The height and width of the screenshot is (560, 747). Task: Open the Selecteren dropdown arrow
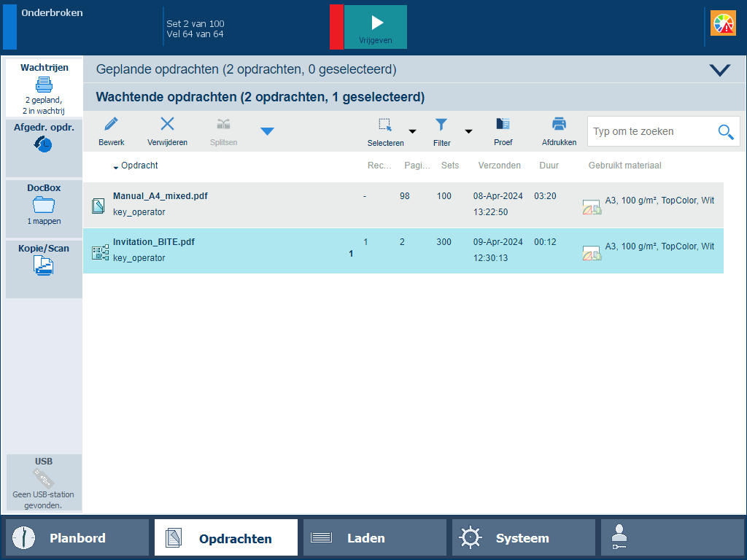coord(413,131)
